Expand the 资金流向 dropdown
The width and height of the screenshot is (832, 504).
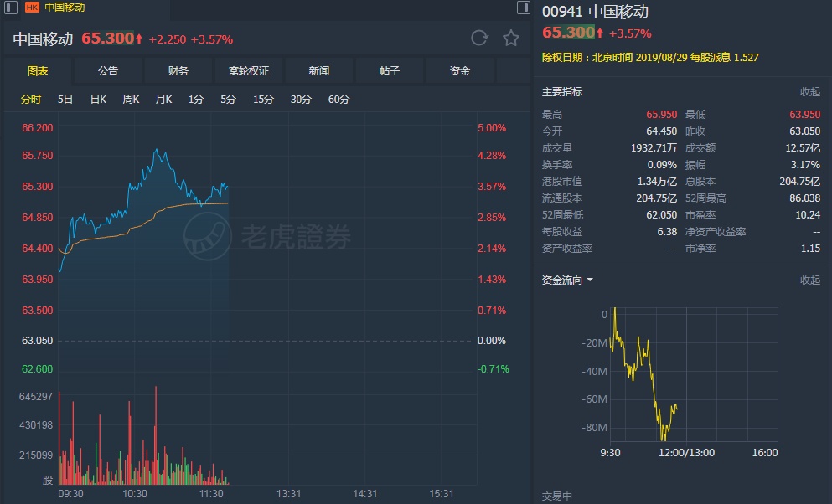point(590,280)
